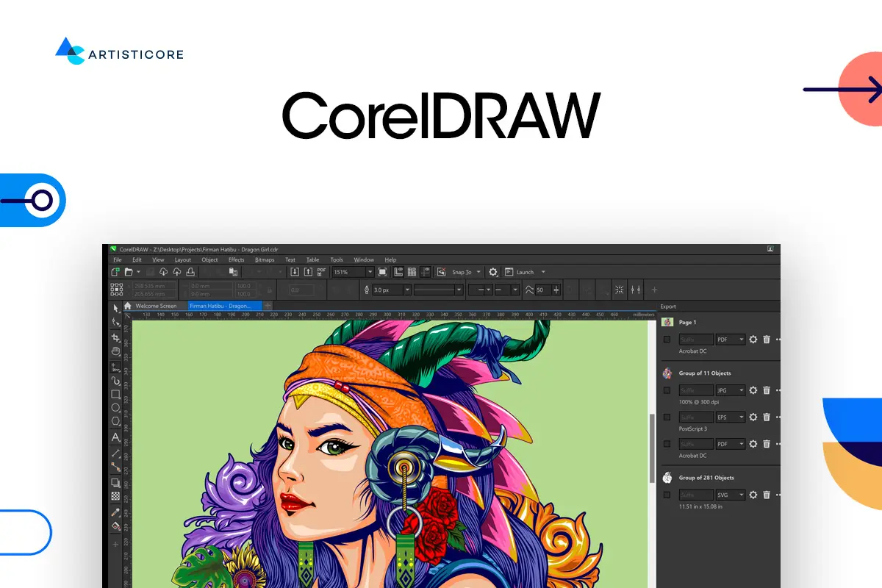Select the Shape tool

point(115,322)
